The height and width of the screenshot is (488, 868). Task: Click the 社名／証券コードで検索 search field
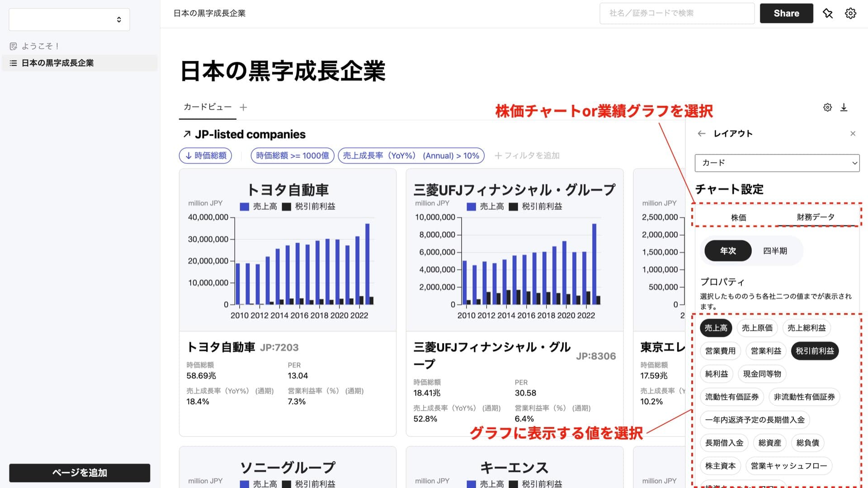(x=677, y=13)
